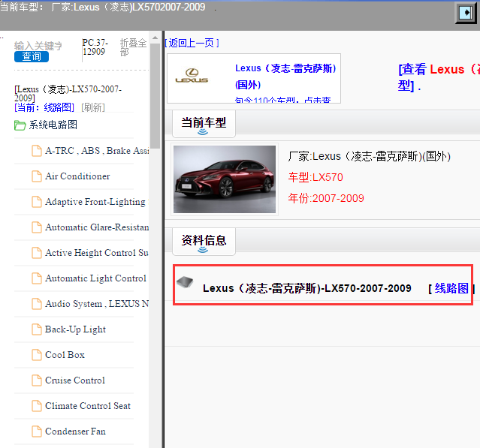Click the document icon beside Air Conditioner

[37, 176]
